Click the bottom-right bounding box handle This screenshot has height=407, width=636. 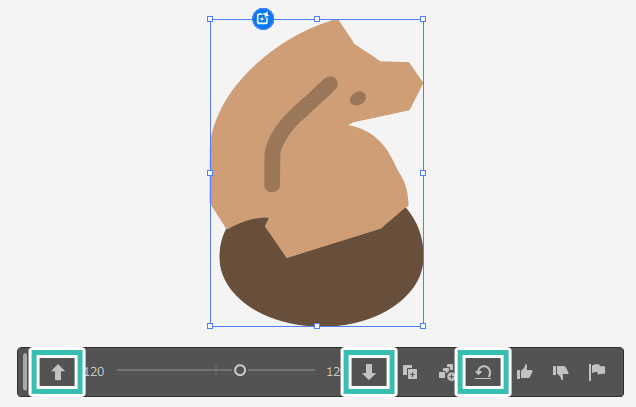point(423,326)
